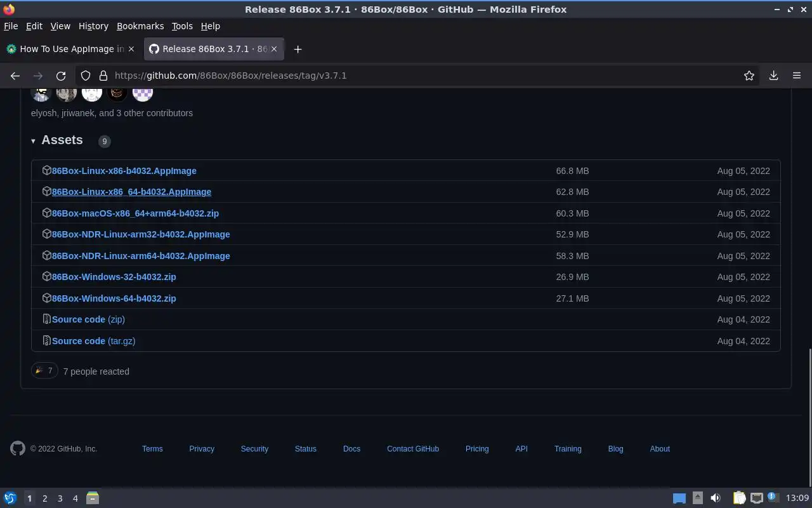Open the Edit menu
Screen dimensions: 812x508
coord(34,26)
